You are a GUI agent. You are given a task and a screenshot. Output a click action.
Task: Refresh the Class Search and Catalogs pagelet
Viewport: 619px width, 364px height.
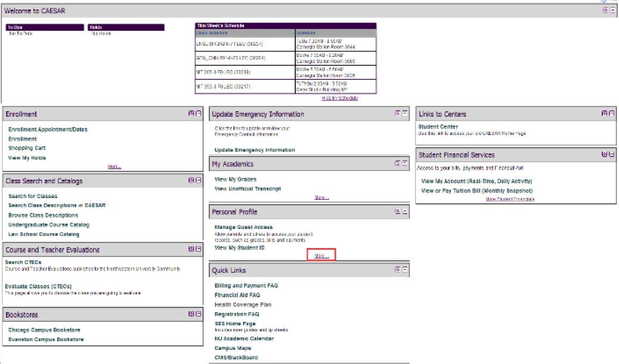191,180
